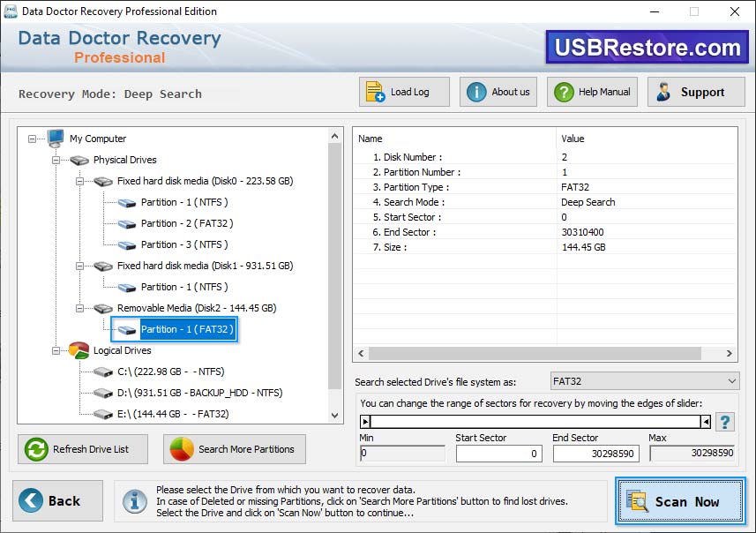Viewport: 756px width, 533px height.
Task: Click the Disk0 Partition - 2 FAT32 icon
Action: (x=127, y=224)
